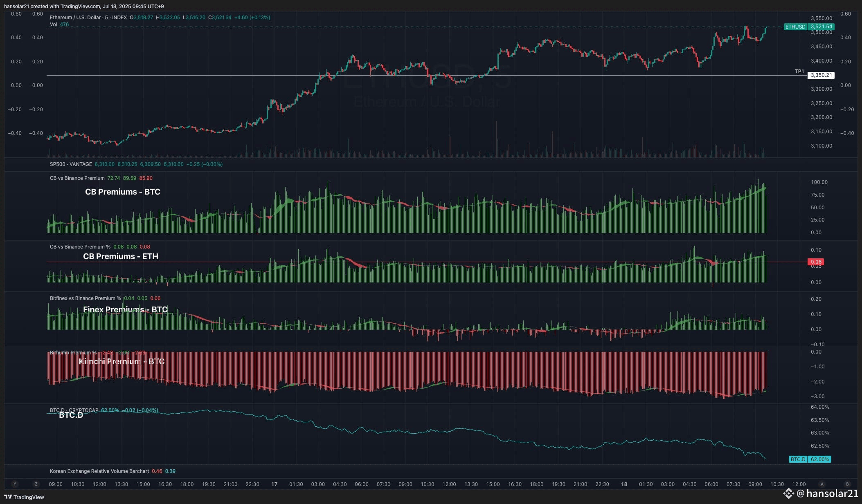The width and height of the screenshot is (862, 504).
Task: Click the low value L3,516.20
Action: [x=194, y=18]
